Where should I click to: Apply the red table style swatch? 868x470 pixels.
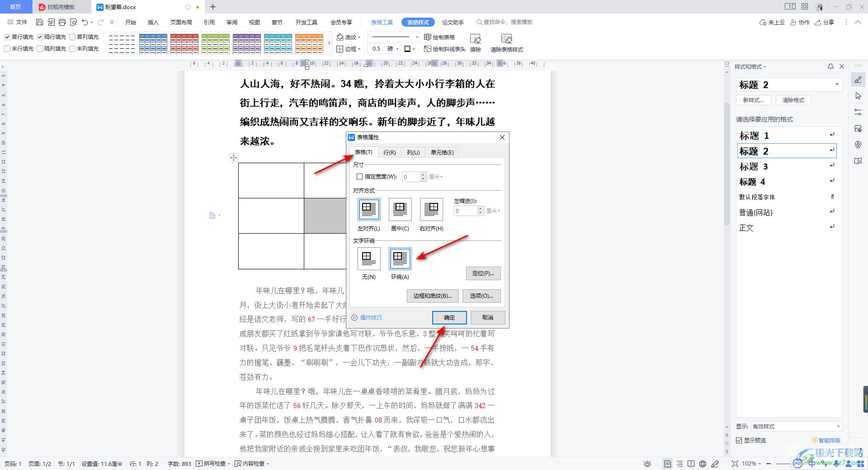coord(184,43)
